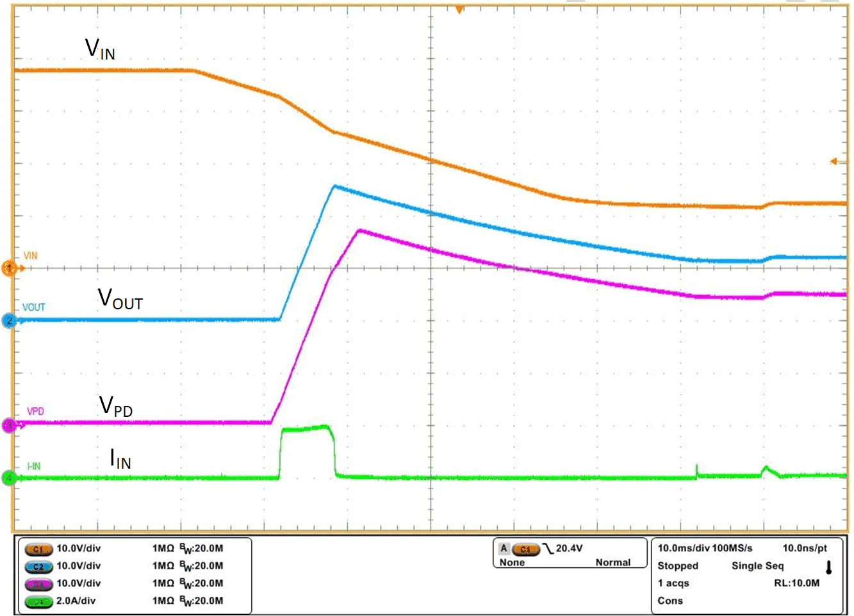The height and width of the screenshot is (616, 854).
Task: Click the 1MΩ termination value for C2
Action: click(163, 565)
